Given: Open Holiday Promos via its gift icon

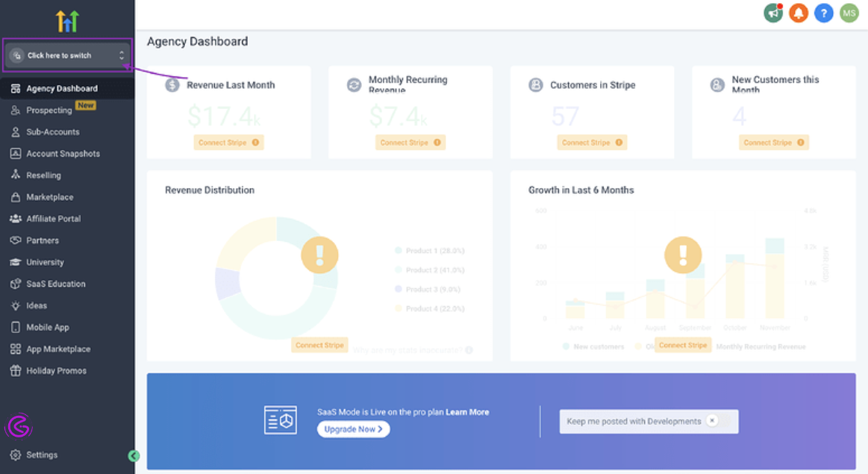Looking at the screenshot, I should point(16,370).
